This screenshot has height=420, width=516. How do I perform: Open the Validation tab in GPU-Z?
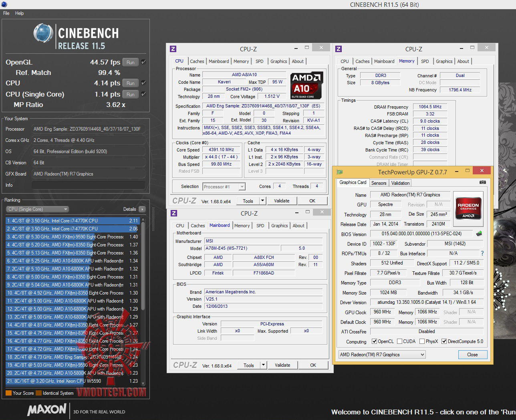point(401,183)
